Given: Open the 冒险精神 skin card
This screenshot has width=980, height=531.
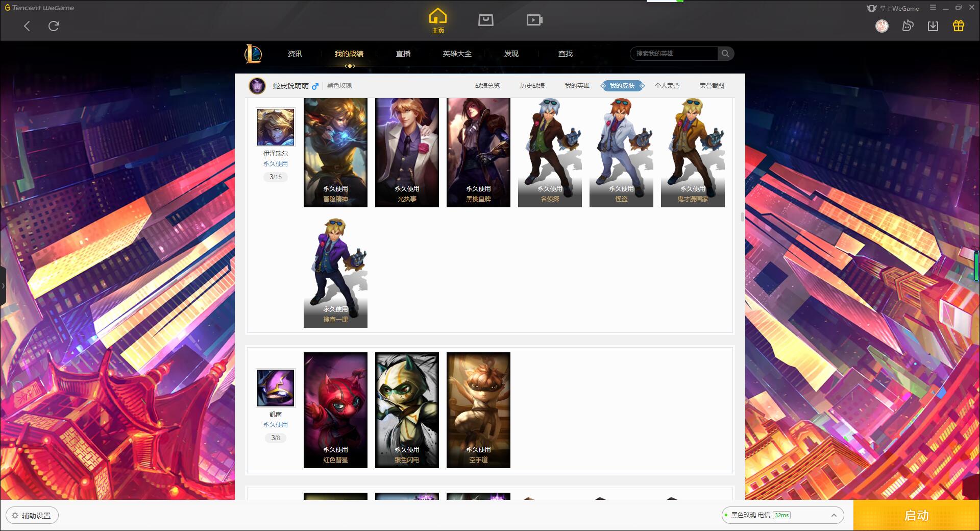Looking at the screenshot, I should tap(335, 153).
